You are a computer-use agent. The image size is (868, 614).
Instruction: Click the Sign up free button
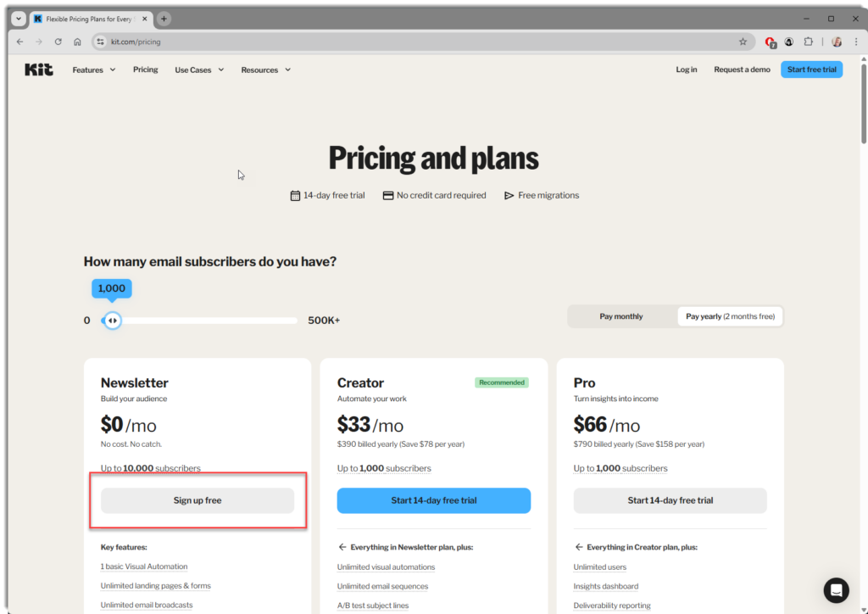pyautogui.click(x=198, y=500)
